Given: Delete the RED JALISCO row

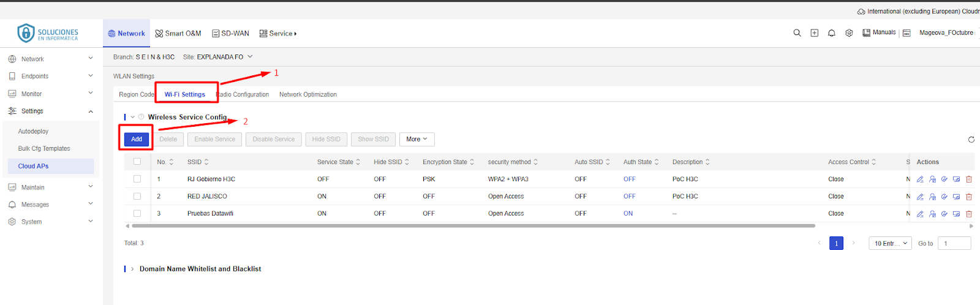Looking at the screenshot, I should [969, 197].
